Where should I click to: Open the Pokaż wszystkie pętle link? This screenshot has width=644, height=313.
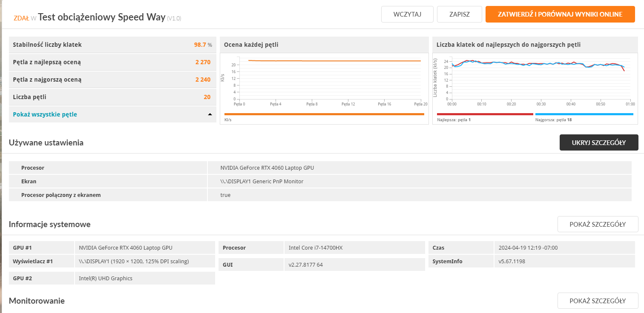(x=45, y=114)
